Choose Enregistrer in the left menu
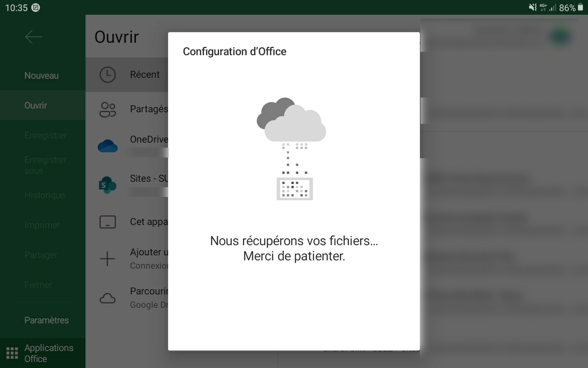The height and width of the screenshot is (368, 588). click(45, 135)
